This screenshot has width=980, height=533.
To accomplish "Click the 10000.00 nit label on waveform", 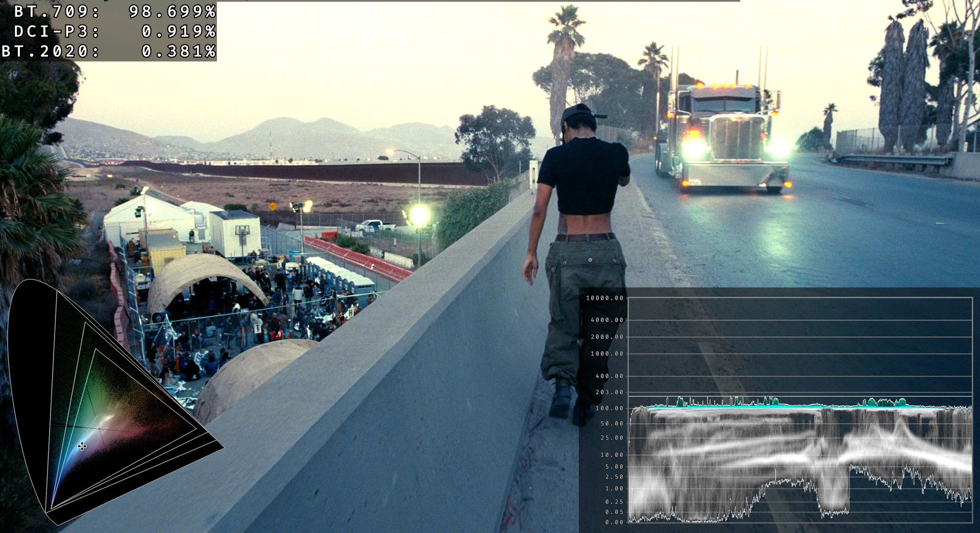I will click(604, 298).
